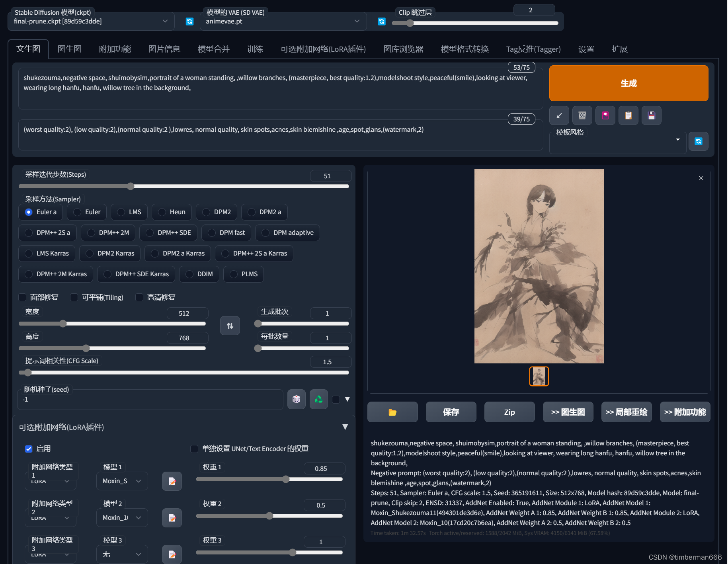The height and width of the screenshot is (564, 728).
Task: Click the positive prompt text area
Action: point(281,89)
